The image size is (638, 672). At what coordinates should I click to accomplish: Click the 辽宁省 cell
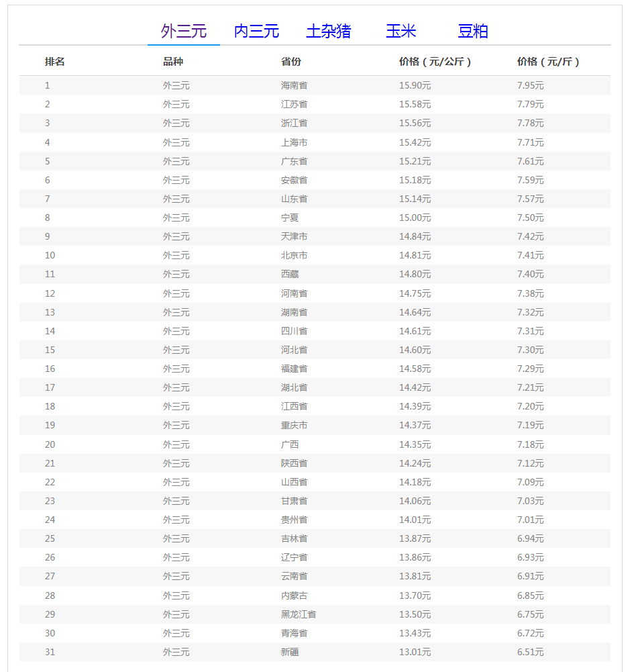point(294,558)
